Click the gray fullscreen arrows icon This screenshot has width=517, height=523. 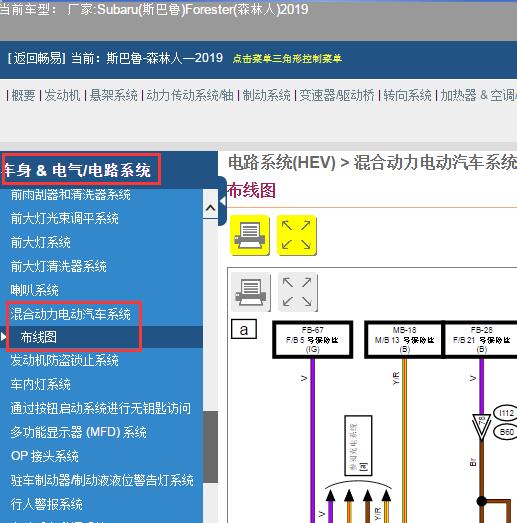[298, 292]
